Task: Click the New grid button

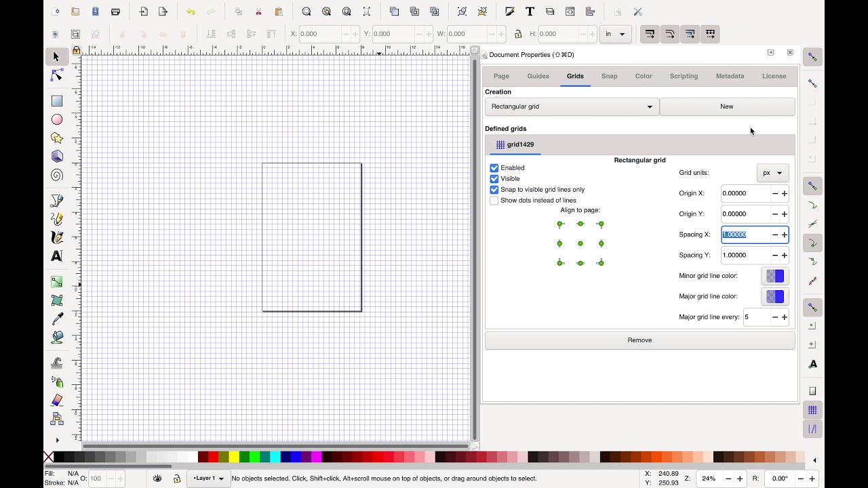Action: coord(727,106)
